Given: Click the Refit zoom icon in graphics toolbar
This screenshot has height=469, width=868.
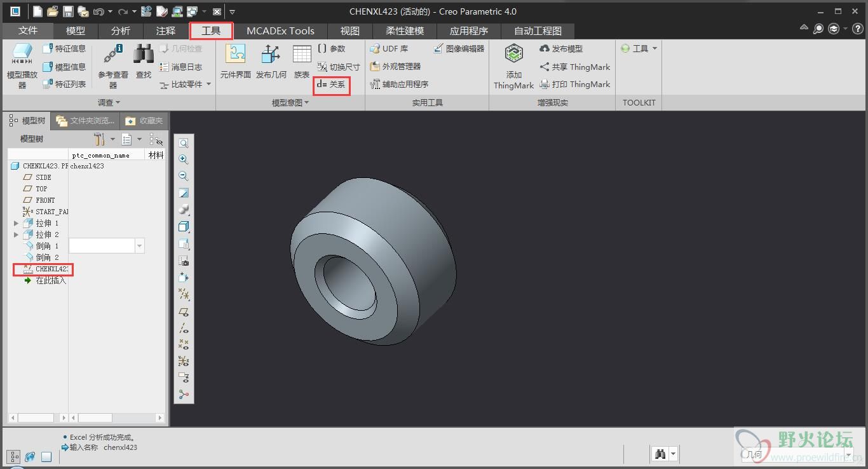Looking at the screenshot, I should pos(184,144).
